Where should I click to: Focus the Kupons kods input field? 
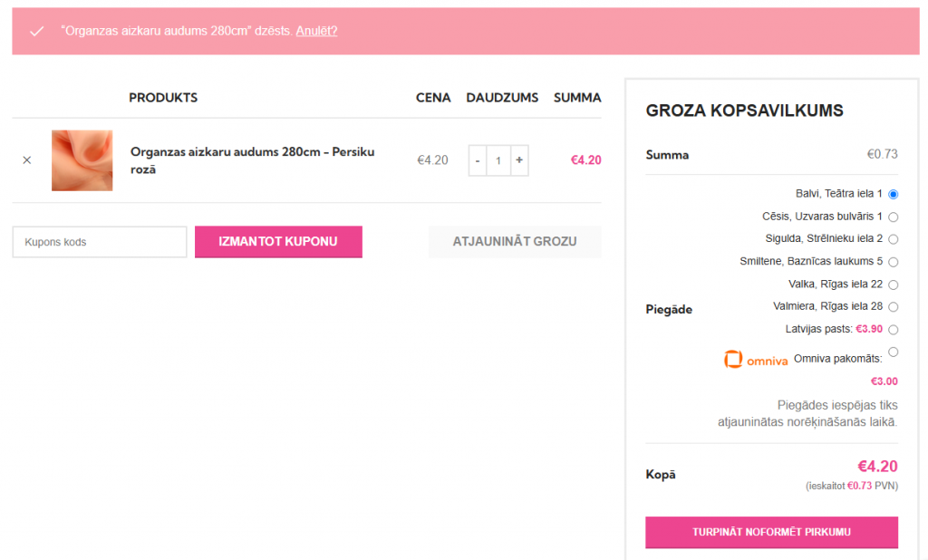(100, 242)
